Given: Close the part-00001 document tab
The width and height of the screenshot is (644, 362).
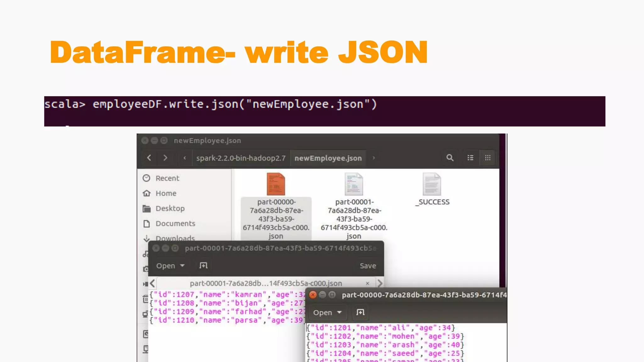Looking at the screenshot, I should pyautogui.click(x=368, y=283).
